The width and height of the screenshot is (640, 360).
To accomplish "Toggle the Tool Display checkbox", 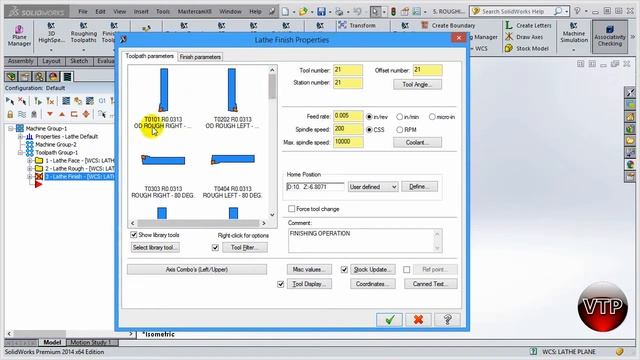I will pos(280,284).
